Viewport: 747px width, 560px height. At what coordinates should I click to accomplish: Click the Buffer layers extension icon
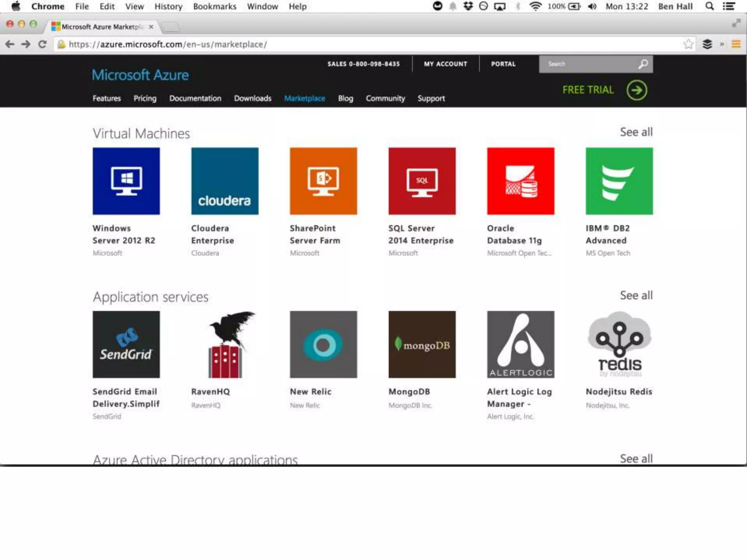tap(707, 44)
